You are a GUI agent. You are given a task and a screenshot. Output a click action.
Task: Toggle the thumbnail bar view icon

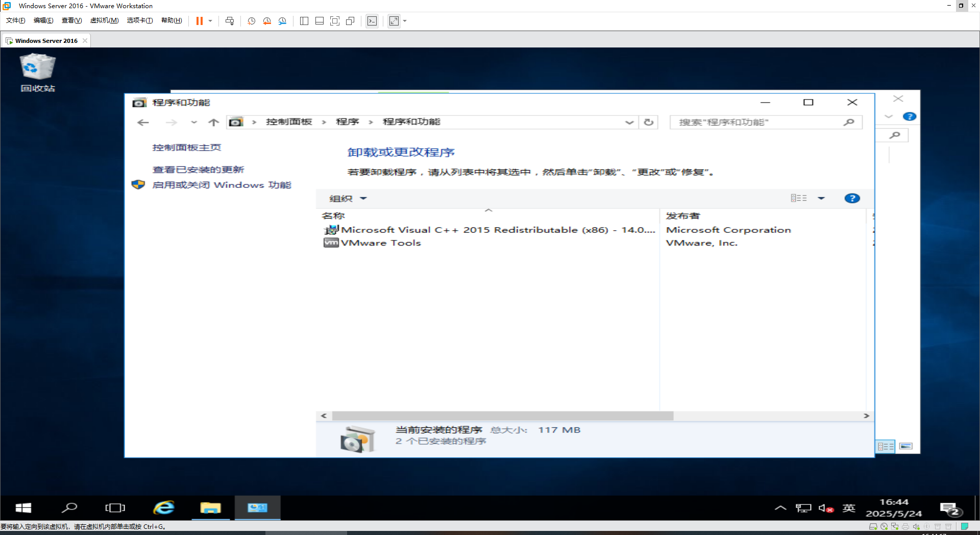coord(320,21)
